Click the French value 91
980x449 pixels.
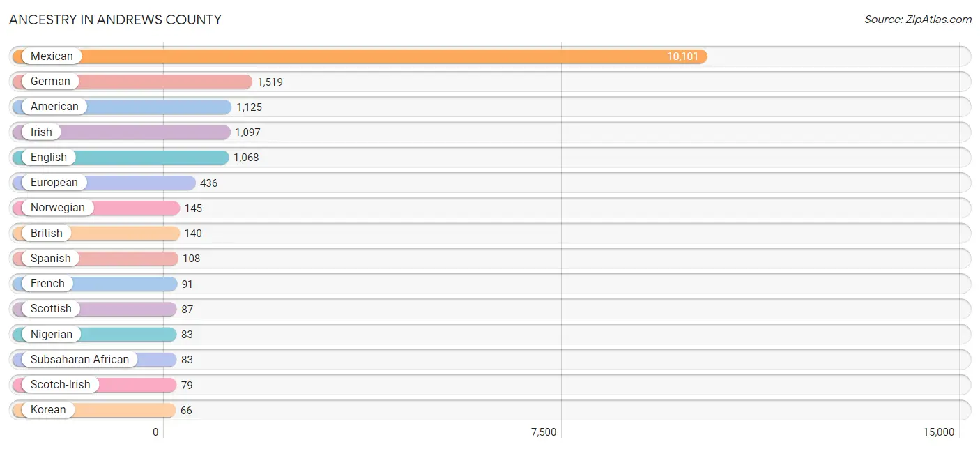pos(187,284)
